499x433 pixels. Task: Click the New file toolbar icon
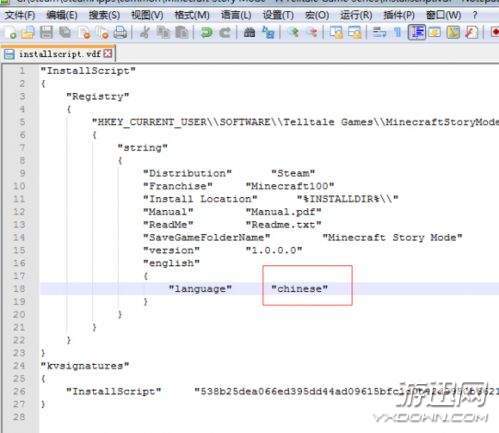(11, 32)
